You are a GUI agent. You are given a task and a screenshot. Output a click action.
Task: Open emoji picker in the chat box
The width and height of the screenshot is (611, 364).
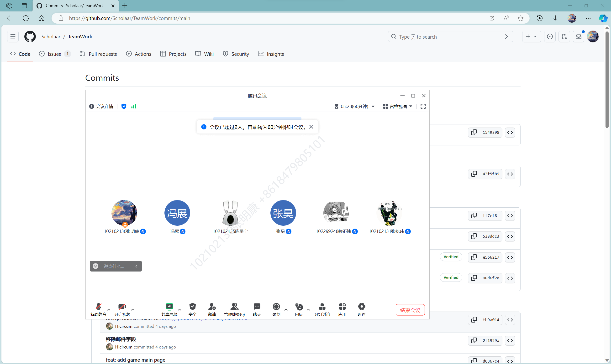pyautogui.click(x=95, y=266)
